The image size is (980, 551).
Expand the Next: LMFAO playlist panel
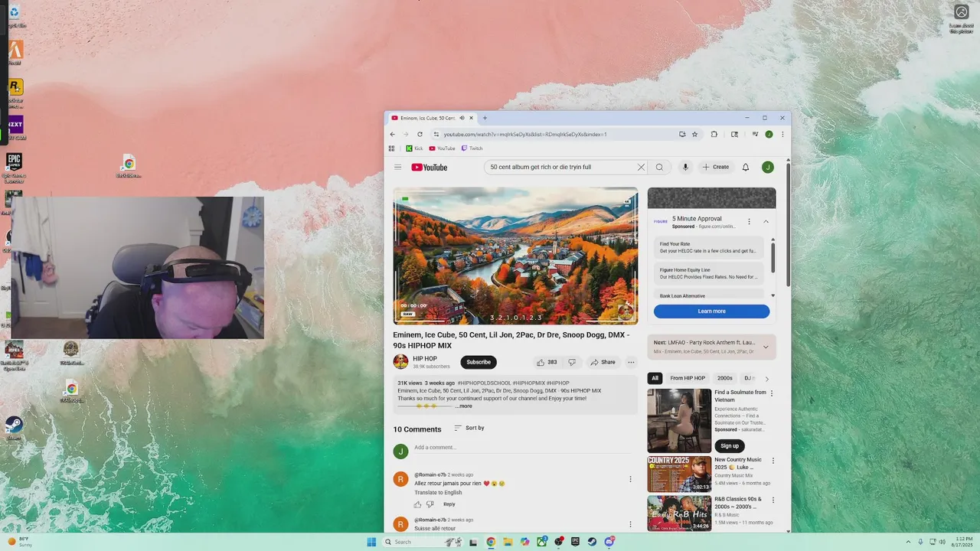pos(767,347)
